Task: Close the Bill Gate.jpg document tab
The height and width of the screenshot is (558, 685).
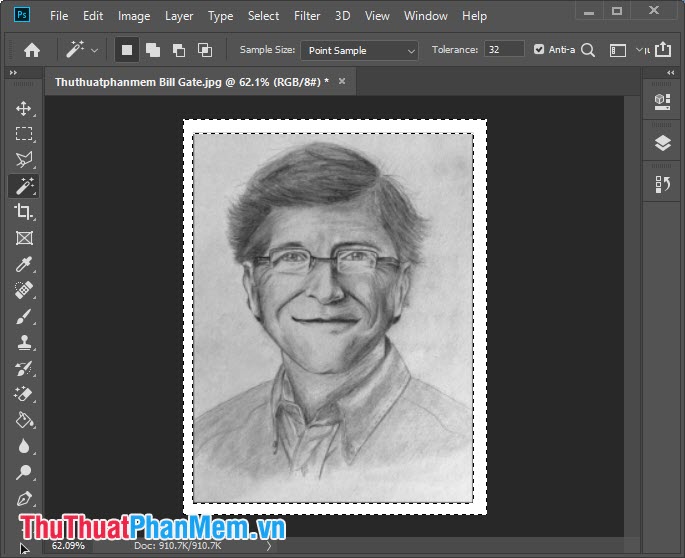Action: (x=342, y=81)
